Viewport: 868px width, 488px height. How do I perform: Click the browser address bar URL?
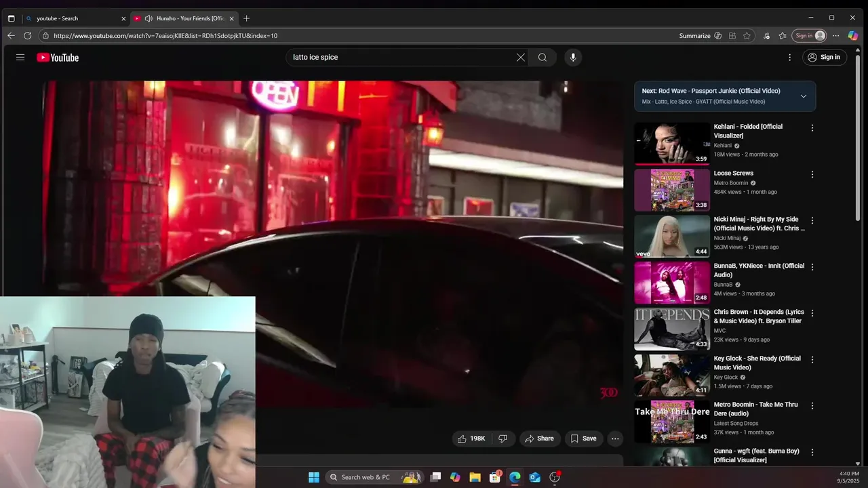165,36
